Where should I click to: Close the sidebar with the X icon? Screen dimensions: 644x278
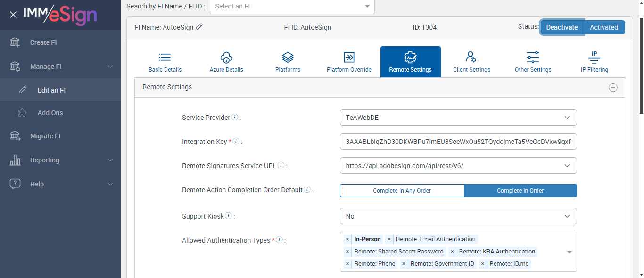coord(13,15)
